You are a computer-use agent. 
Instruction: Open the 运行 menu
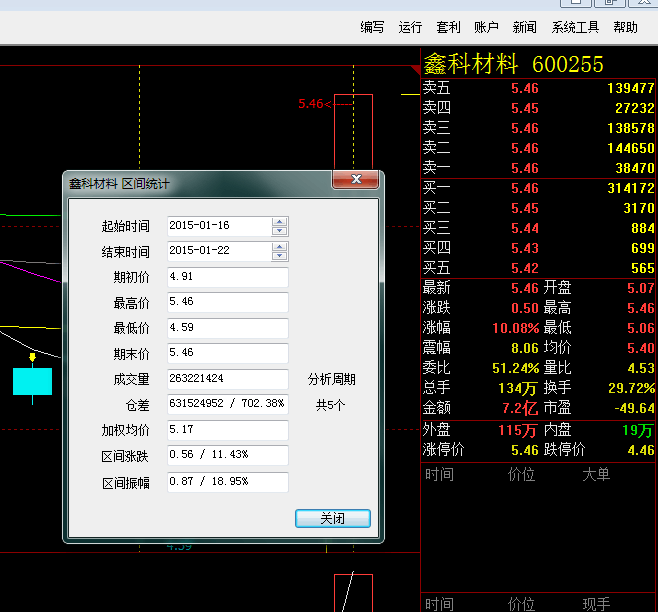(410, 27)
